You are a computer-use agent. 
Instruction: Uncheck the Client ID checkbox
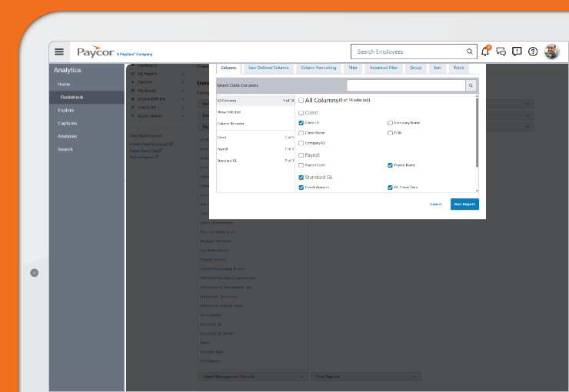point(301,123)
